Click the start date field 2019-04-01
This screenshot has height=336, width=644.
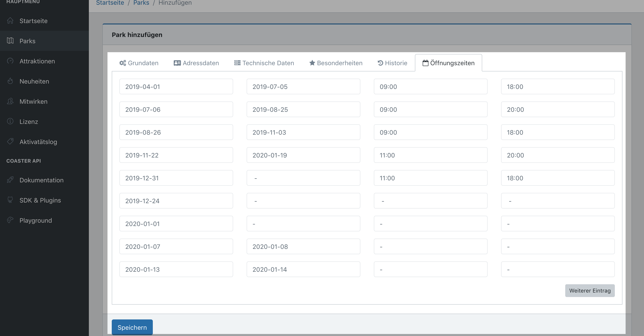click(176, 87)
